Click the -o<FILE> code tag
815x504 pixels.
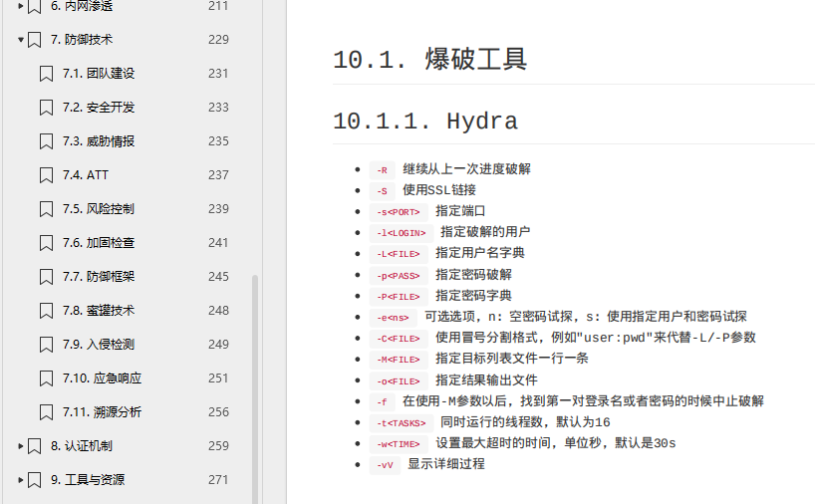[x=399, y=381]
